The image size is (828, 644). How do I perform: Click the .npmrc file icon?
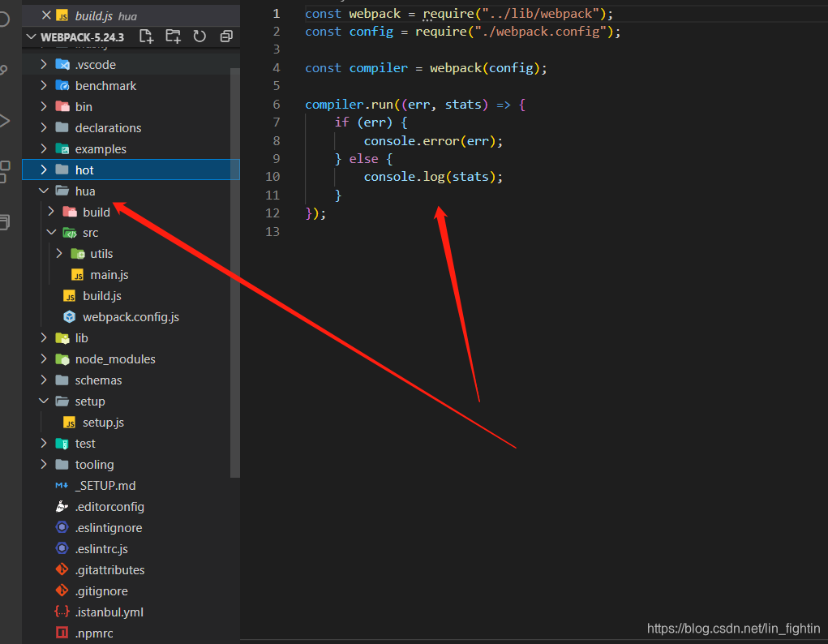tap(62, 633)
